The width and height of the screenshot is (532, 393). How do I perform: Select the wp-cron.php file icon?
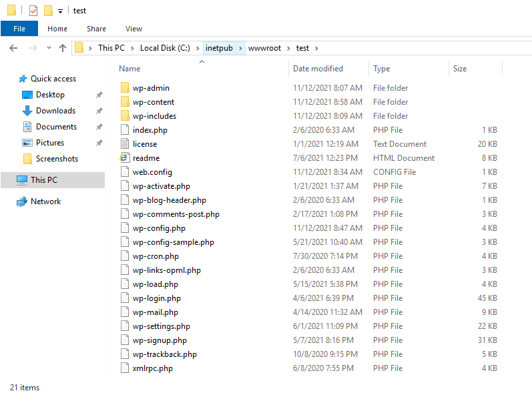(x=125, y=256)
